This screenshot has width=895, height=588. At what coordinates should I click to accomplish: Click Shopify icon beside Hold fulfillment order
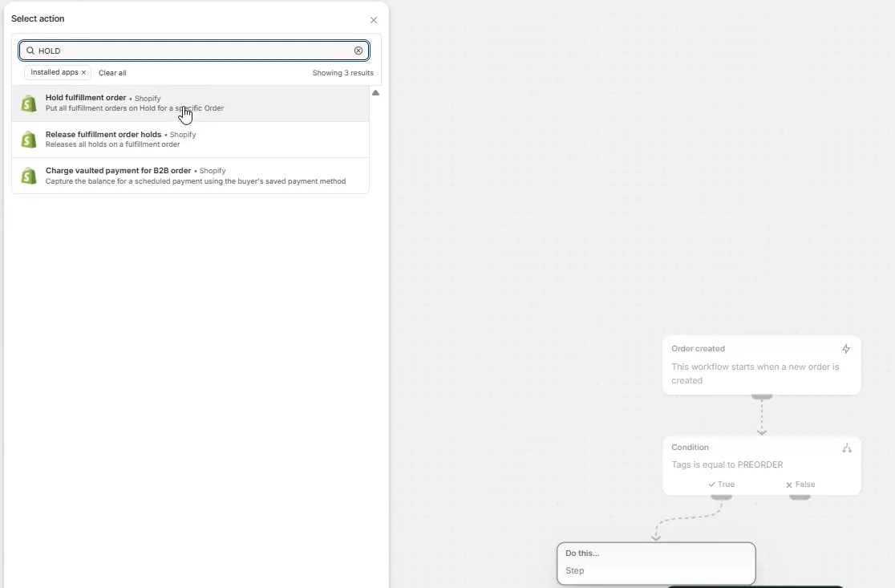click(x=29, y=103)
